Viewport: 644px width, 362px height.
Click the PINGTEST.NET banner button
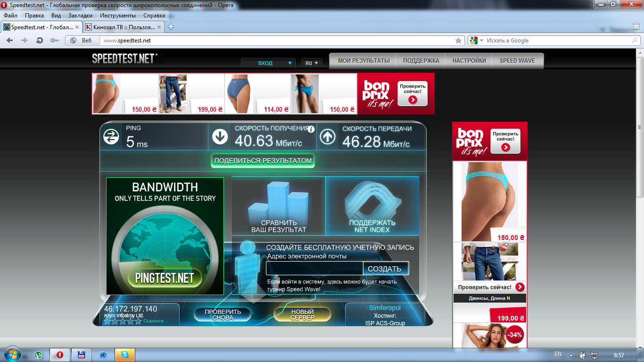coord(165,278)
